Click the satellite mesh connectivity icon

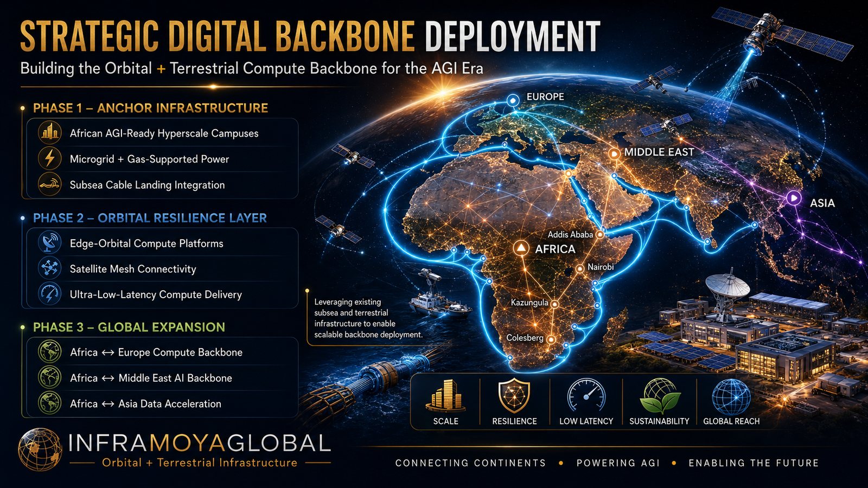50,268
